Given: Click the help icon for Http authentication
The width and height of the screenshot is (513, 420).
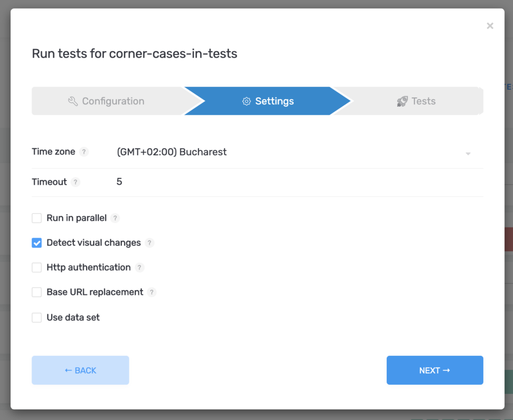Looking at the screenshot, I should pos(140,267).
